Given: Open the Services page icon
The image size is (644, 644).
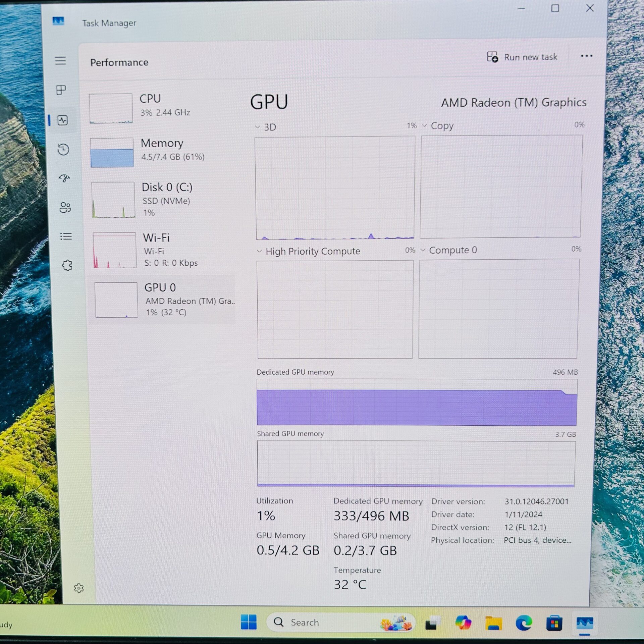Looking at the screenshot, I should tap(67, 265).
